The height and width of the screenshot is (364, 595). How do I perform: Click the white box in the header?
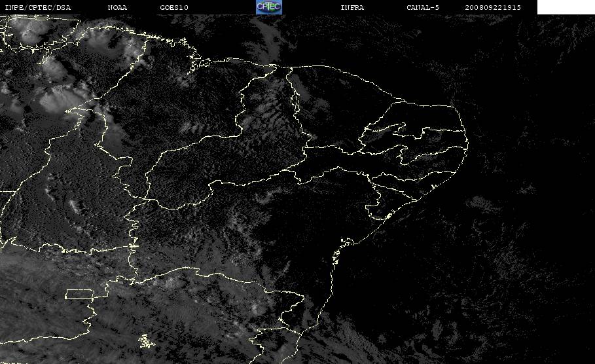[x=566, y=7]
